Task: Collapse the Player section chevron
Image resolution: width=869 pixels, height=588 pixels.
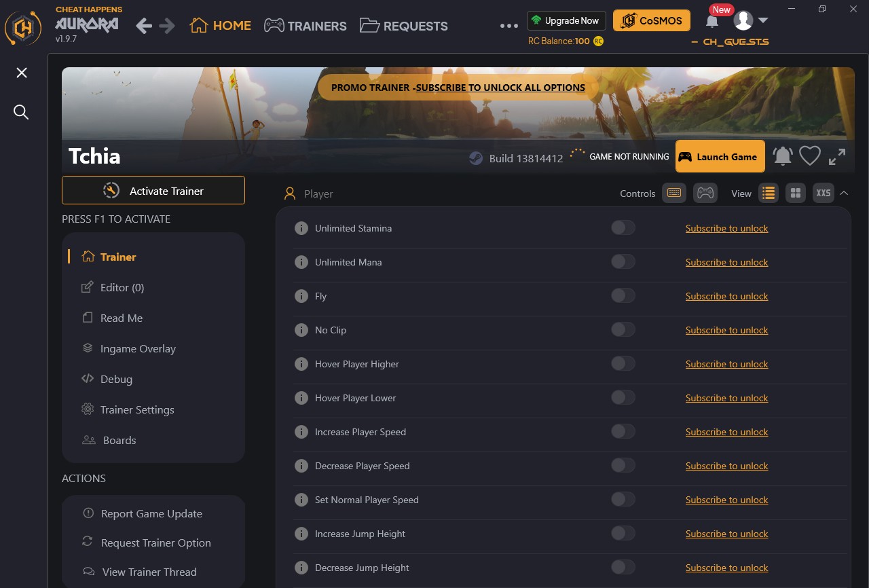Action: [x=844, y=193]
